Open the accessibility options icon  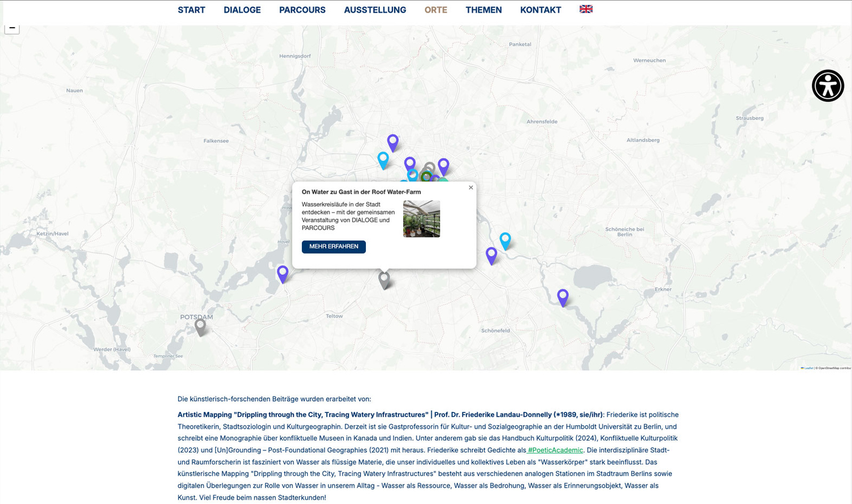point(828,85)
